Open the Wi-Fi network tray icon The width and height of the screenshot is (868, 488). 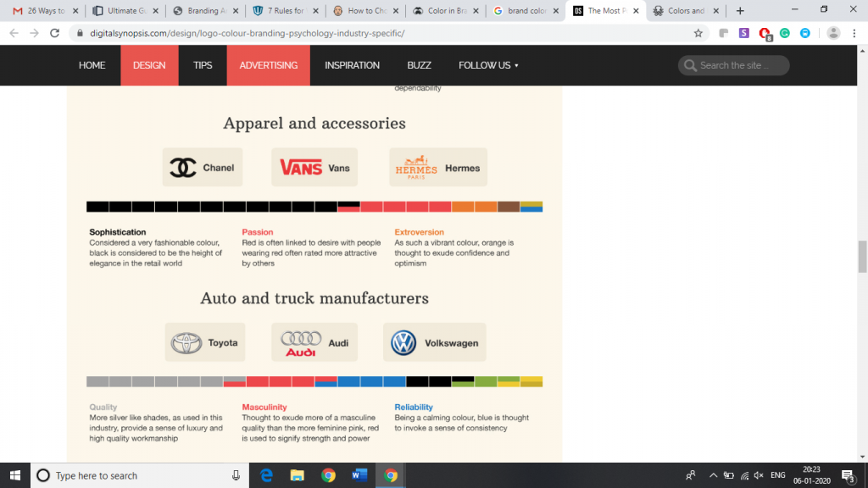[744, 475]
